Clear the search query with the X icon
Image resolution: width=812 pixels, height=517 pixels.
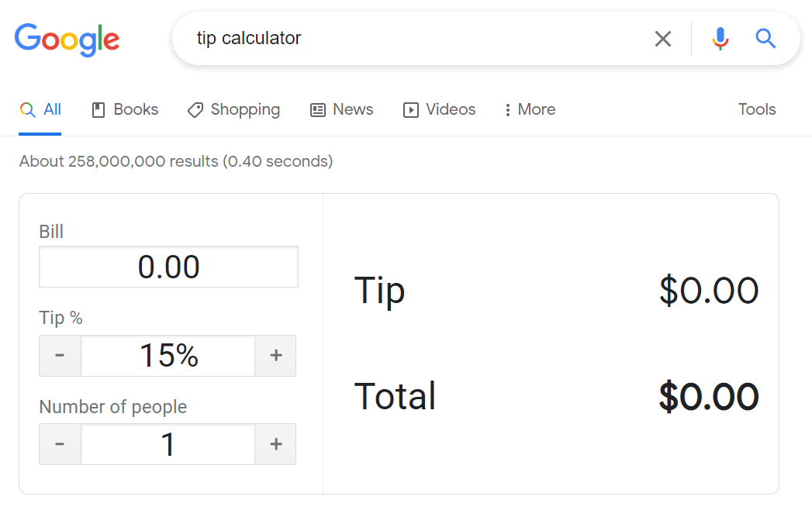point(663,39)
